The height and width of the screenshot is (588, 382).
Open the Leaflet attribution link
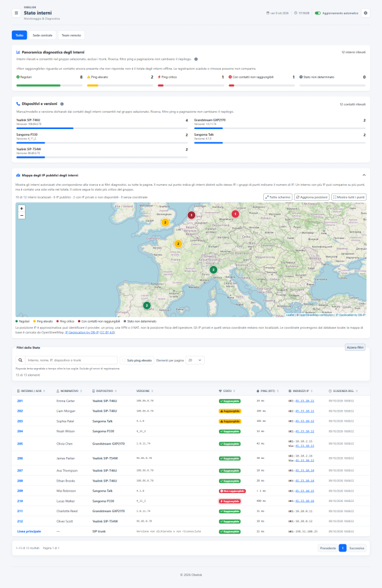[x=290, y=315]
